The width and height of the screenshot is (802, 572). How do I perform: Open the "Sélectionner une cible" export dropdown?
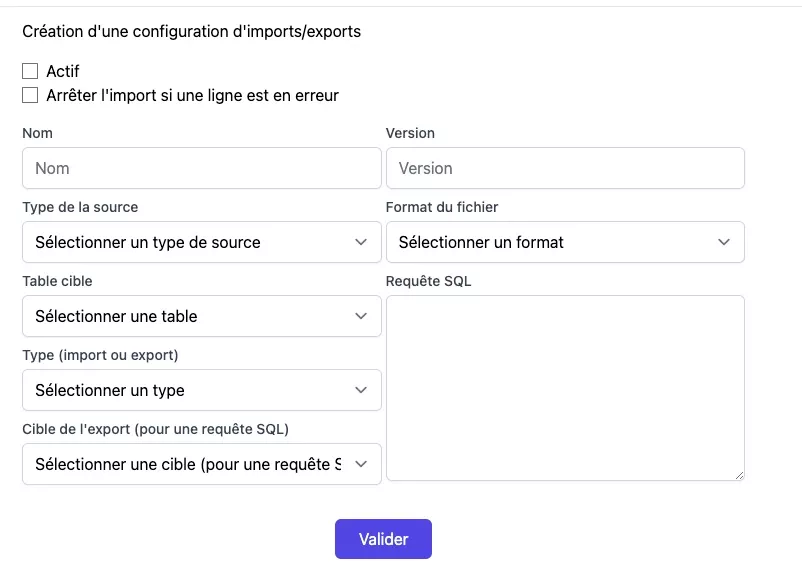coord(201,464)
